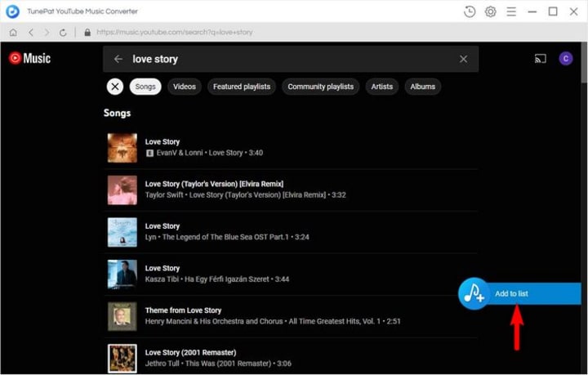The height and width of the screenshot is (375, 588).
Task: Click the Kasza Tibi artist link
Action: pos(162,279)
